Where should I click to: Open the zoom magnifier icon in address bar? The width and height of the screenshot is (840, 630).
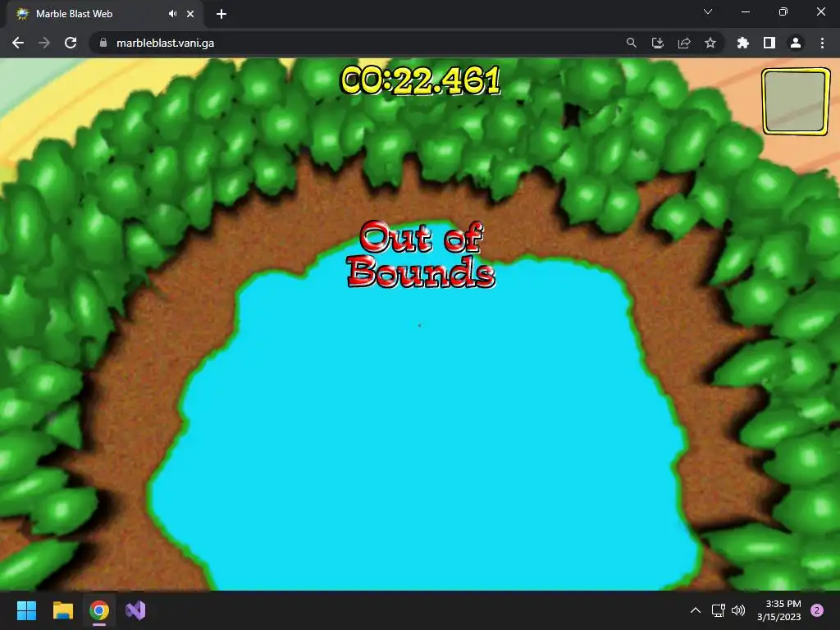[631, 43]
